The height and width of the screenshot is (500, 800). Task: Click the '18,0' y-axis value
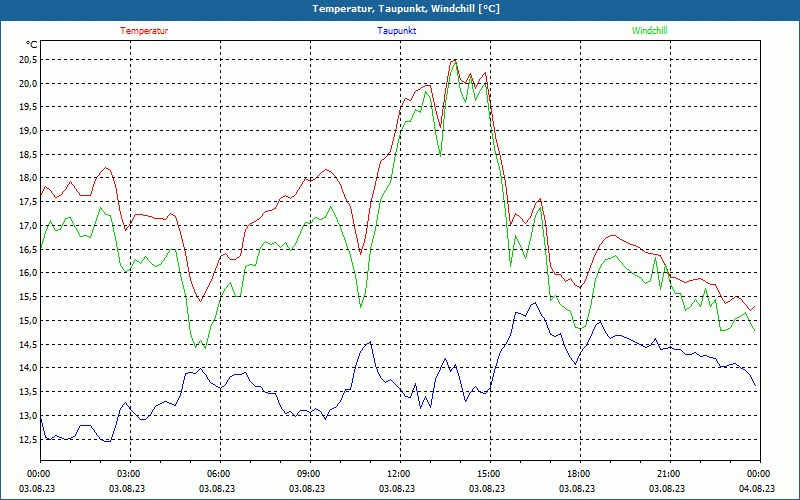point(28,178)
